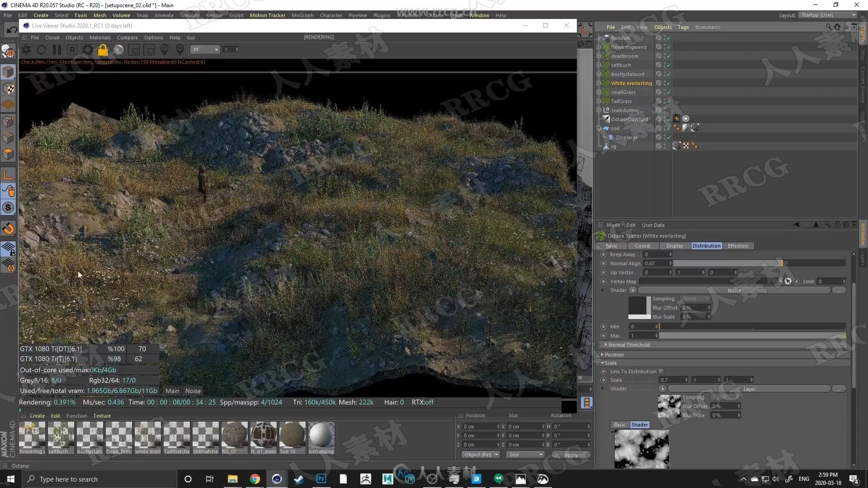Collapse the soil object hierarchy

(599, 128)
